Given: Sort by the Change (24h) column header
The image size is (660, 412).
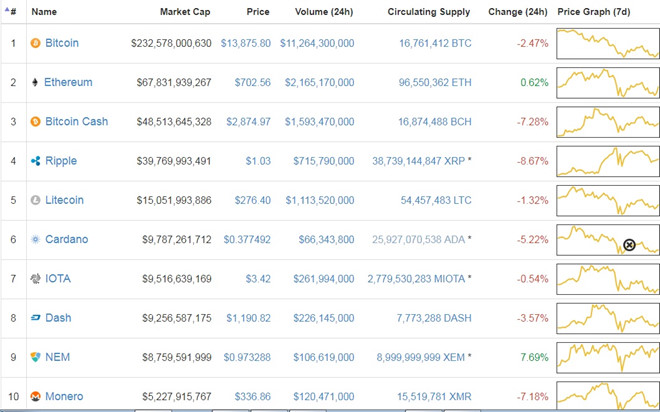Looking at the screenshot, I should pyautogui.click(x=517, y=12).
